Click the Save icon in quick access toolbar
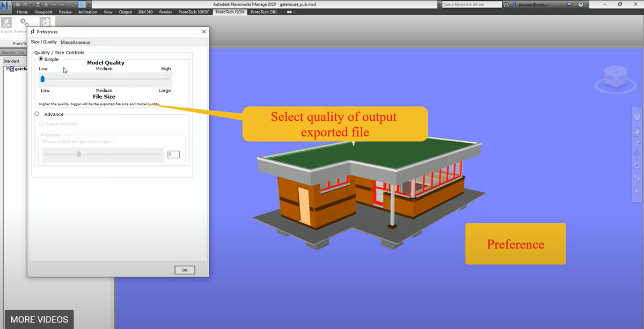 38,4
